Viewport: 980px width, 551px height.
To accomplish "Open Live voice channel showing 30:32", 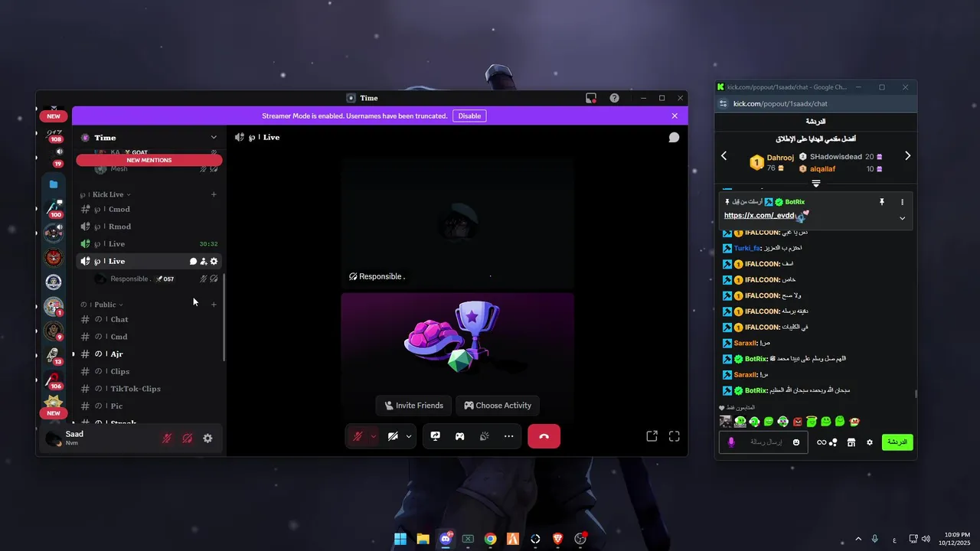I will click(149, 243).
